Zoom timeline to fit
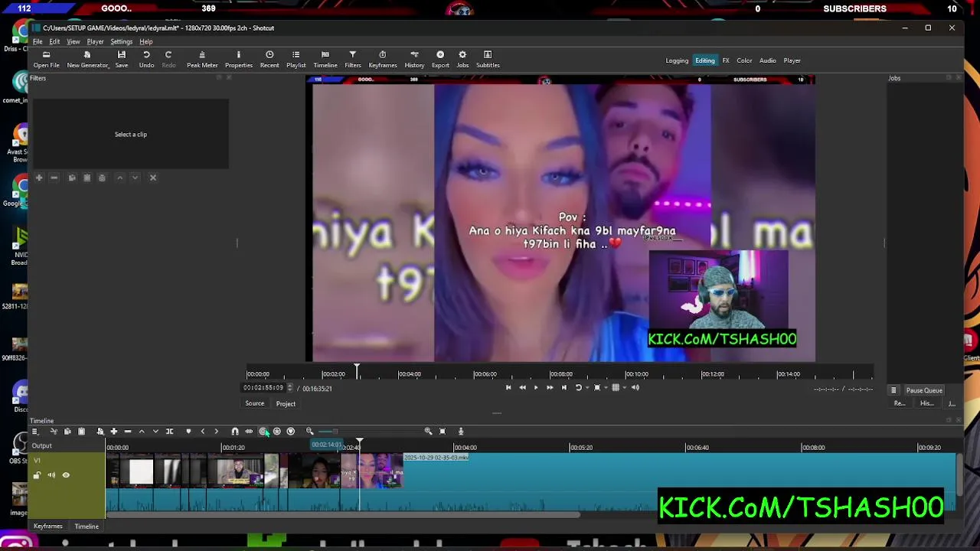Viewport: 980px width, 551px height. point(443,432)
